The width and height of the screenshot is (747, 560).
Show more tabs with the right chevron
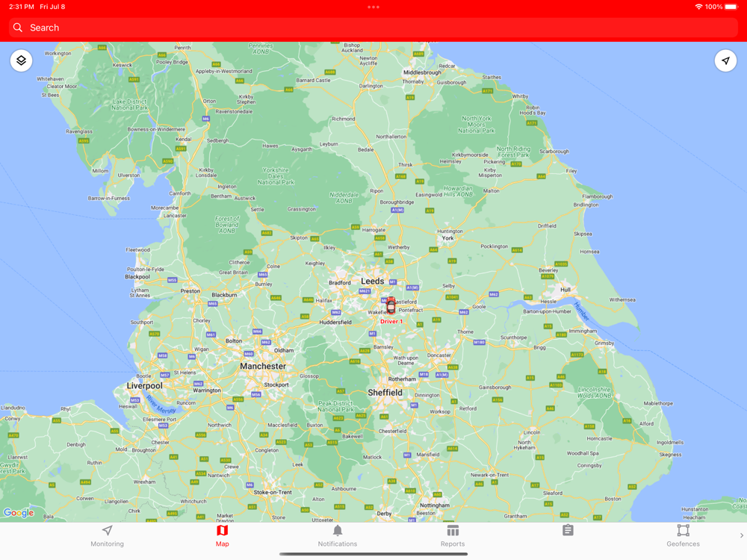(741, 535)
